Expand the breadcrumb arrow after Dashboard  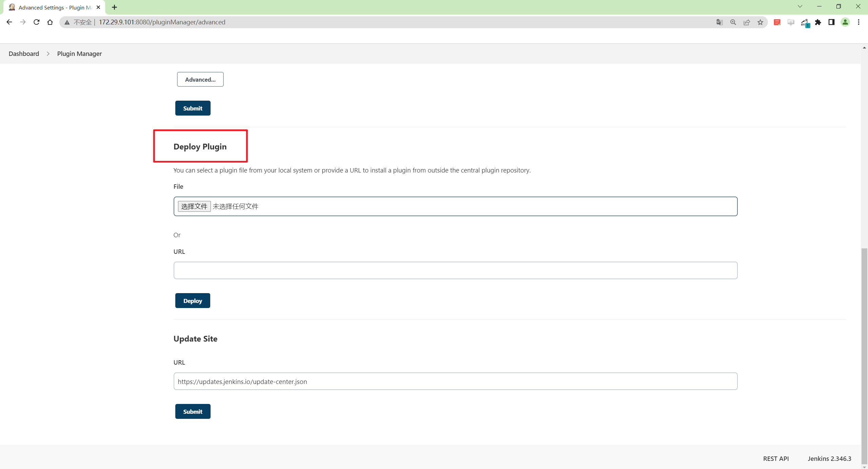click(x=48, y=54)
